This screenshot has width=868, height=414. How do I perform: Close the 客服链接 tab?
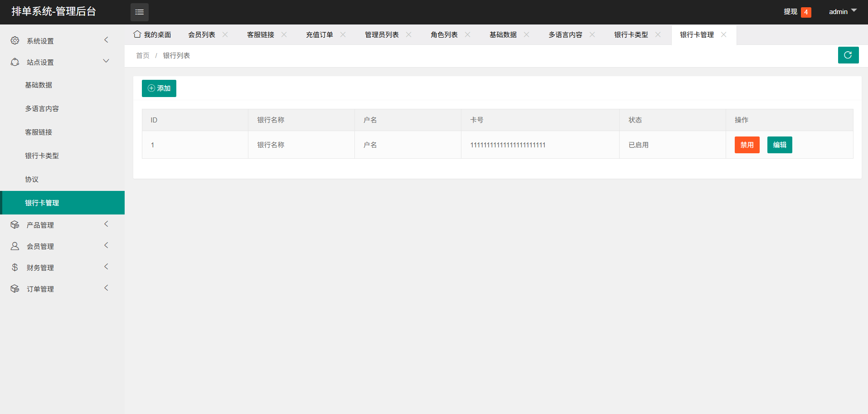(284, 34)
